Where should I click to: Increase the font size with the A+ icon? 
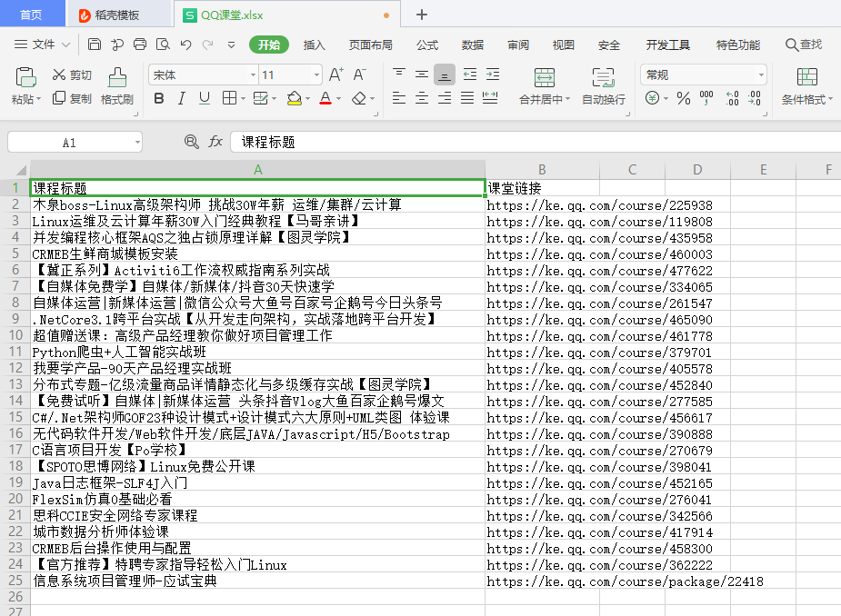point(335,75)
